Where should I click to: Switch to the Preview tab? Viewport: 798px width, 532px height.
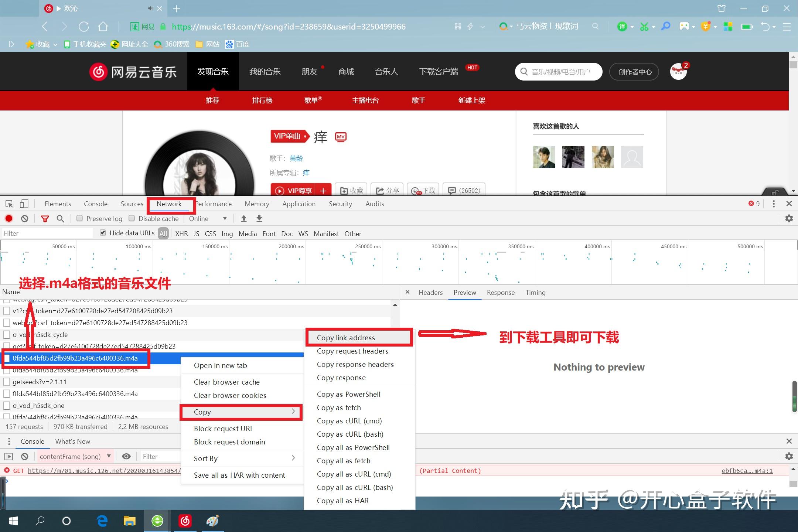pos(464,292)
